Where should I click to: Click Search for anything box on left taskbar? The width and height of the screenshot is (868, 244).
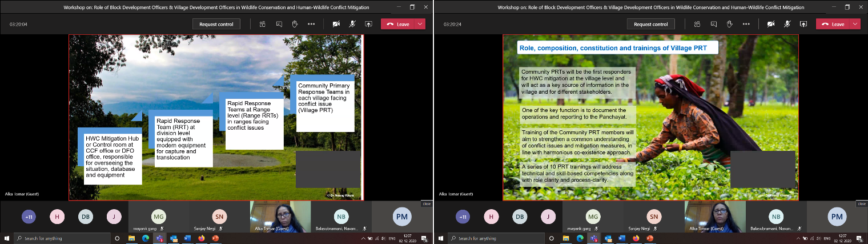coord(63,238)
